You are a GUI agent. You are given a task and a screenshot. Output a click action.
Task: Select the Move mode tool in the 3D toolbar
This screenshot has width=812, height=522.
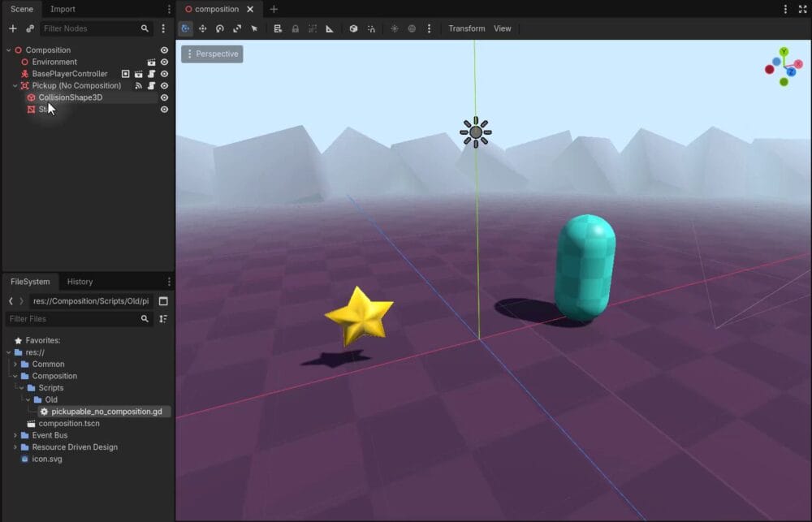(x=202, y=28)
